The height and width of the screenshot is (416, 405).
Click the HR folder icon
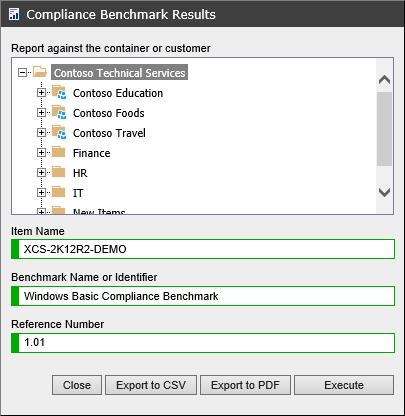click(59, 172)
